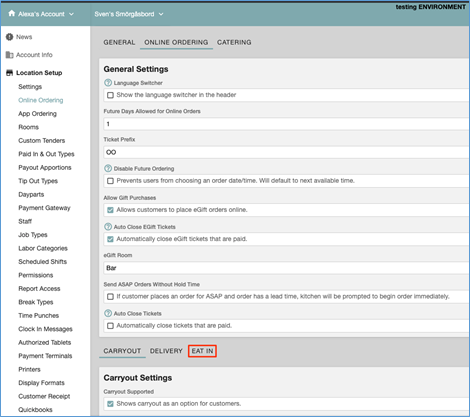The width and height of the screenshot is (470, 417).
Task: Open the eGift Room selector showing Bar
Action: (286, 268)
